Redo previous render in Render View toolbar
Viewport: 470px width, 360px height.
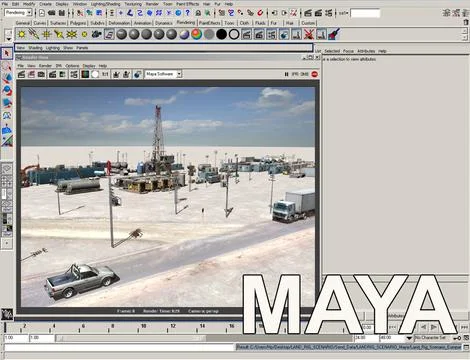coord(22,74)
